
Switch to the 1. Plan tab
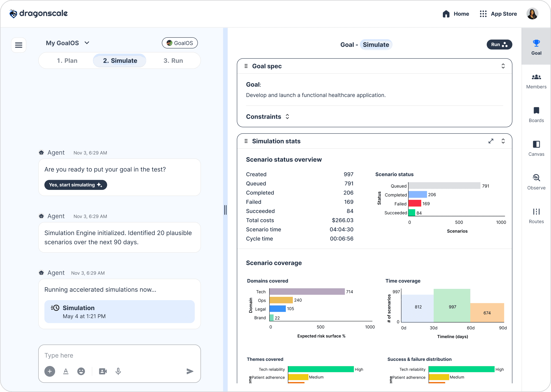click(67, 61)
